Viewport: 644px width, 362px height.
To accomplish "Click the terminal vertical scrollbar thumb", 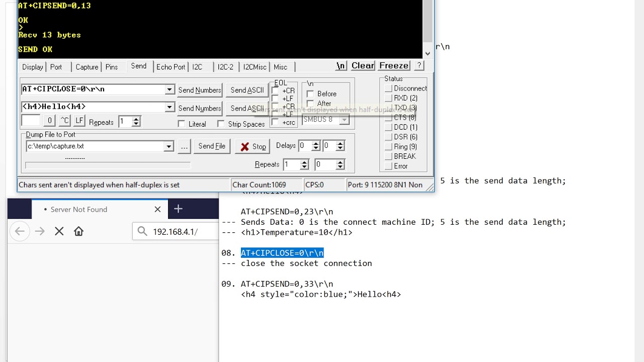I will pos(428,21).
